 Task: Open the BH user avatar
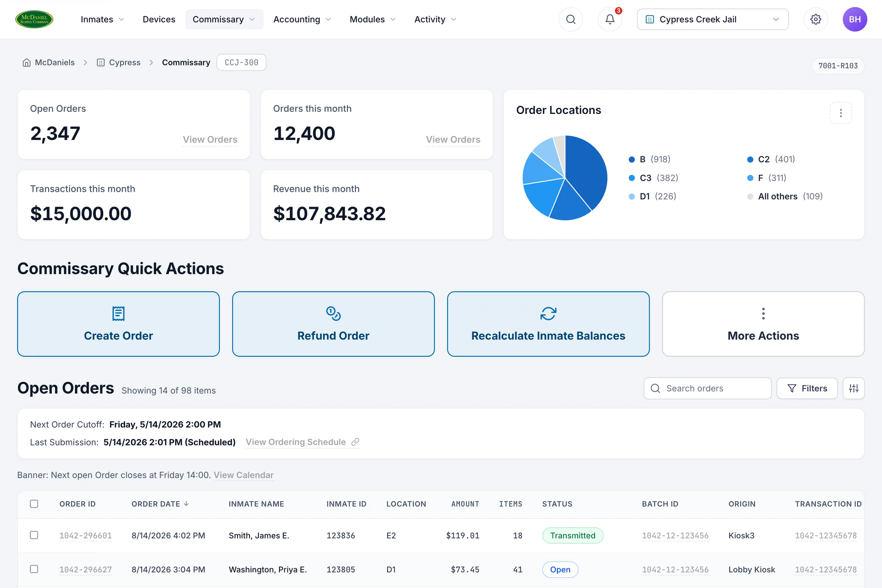[x=855, y=19]
